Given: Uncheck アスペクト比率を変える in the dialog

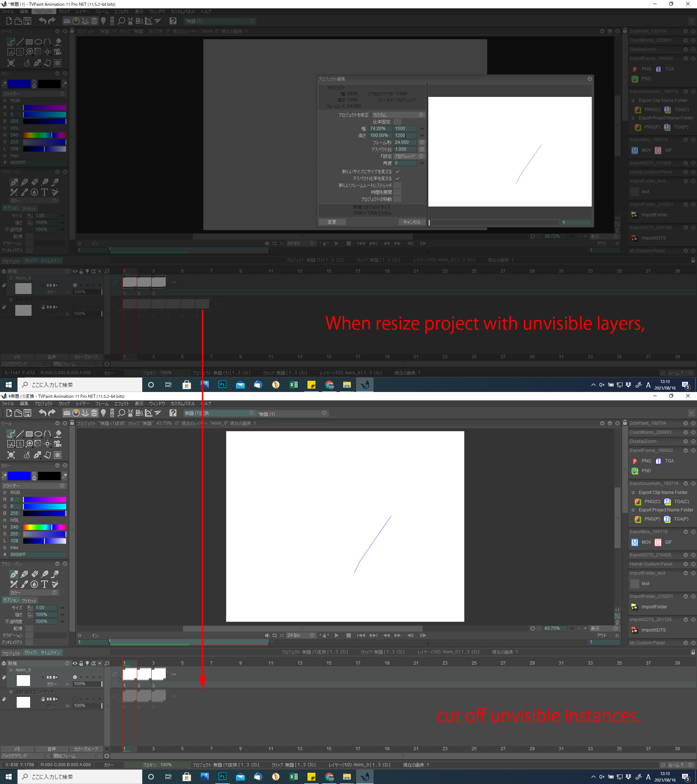Looking at the screenshot, I should coord(398,178).
